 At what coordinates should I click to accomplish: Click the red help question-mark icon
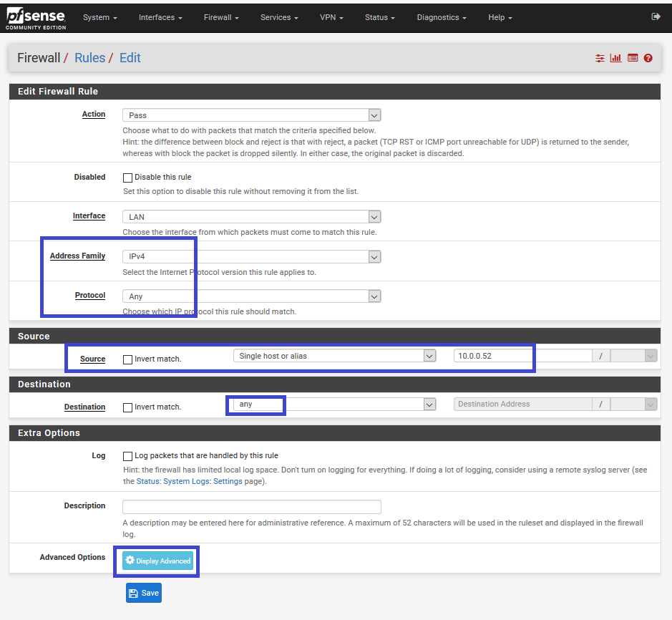tap(648, 58)
